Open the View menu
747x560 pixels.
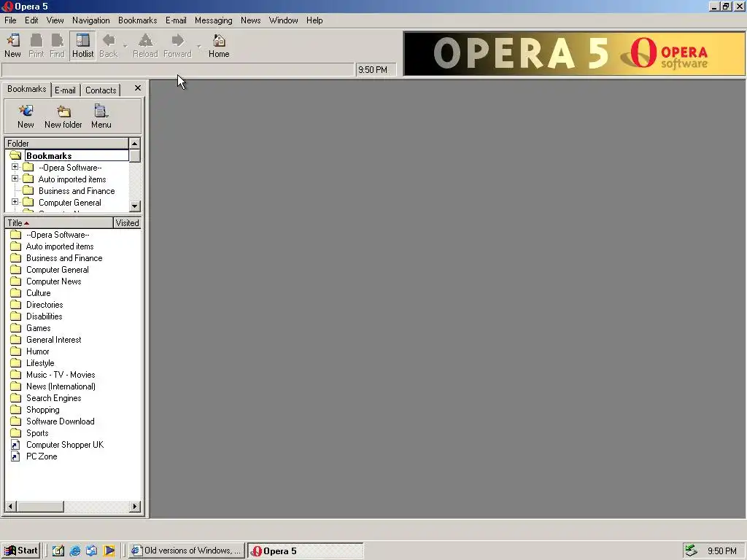pos(55,20)
